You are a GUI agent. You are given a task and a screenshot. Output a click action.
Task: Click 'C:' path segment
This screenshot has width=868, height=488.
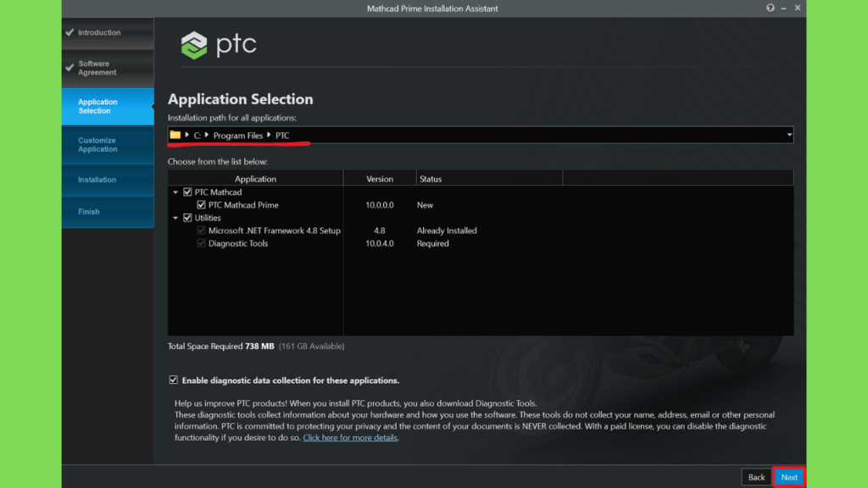click(x=197, y=136)
